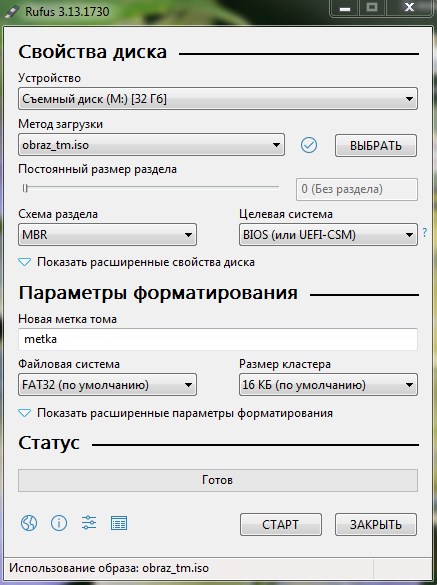The image size is (437, 585).
Task: Click the Новая метка тома field
Action: coord(218,339)
